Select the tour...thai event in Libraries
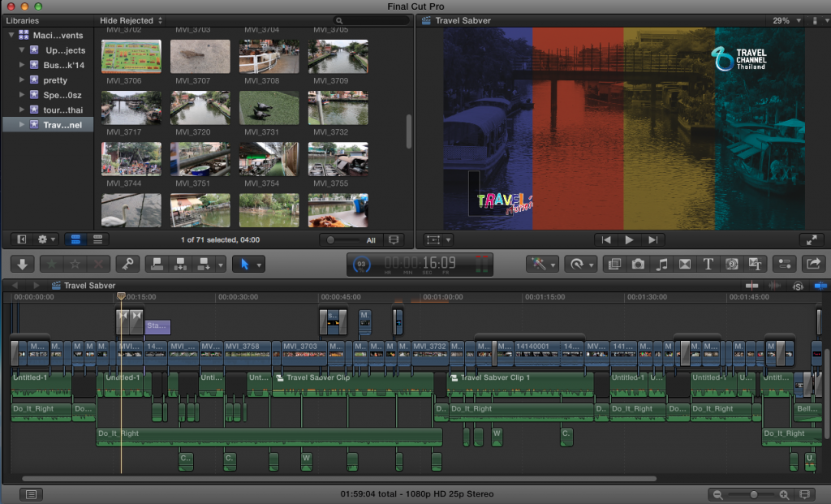This screenshot has width=831, height=504. pyautogui.click(x=62, y=110)
